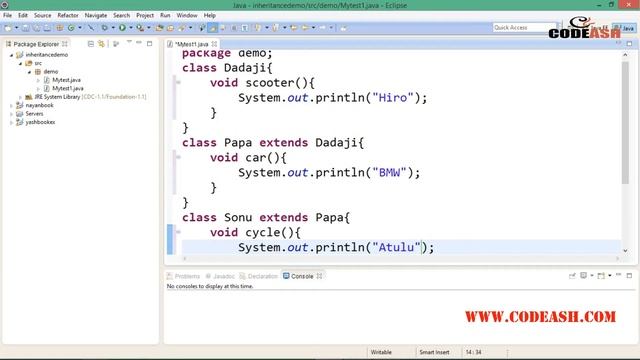Open the Open Console dropdown arrow
This screenshot has width=640, height=360.
[x=609, y=276]
